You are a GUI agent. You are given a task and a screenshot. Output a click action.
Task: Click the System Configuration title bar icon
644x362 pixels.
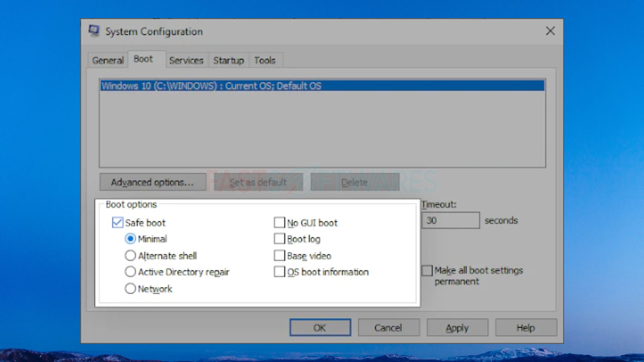coord(94,31)
